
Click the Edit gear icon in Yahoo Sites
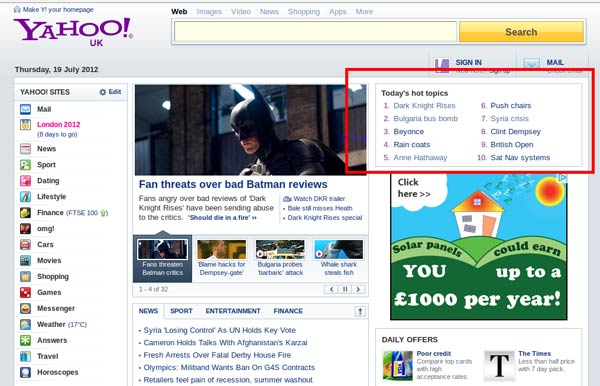(x=103, y=92)
